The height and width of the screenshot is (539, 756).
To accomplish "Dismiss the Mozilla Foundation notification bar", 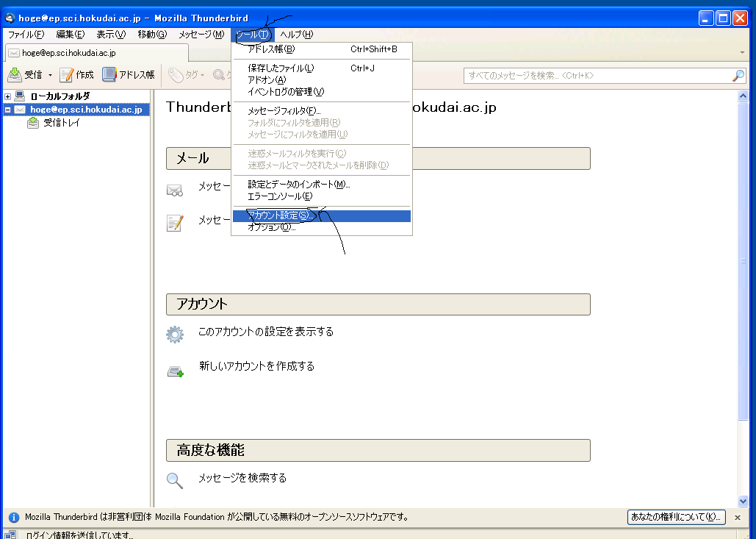I will point(737,517).
